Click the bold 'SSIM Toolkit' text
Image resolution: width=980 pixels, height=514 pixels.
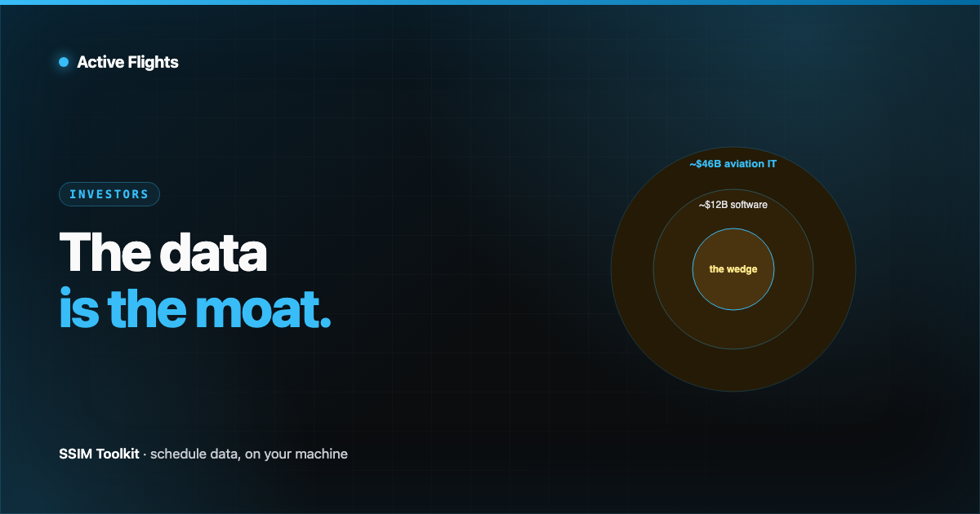pos(99,454)
